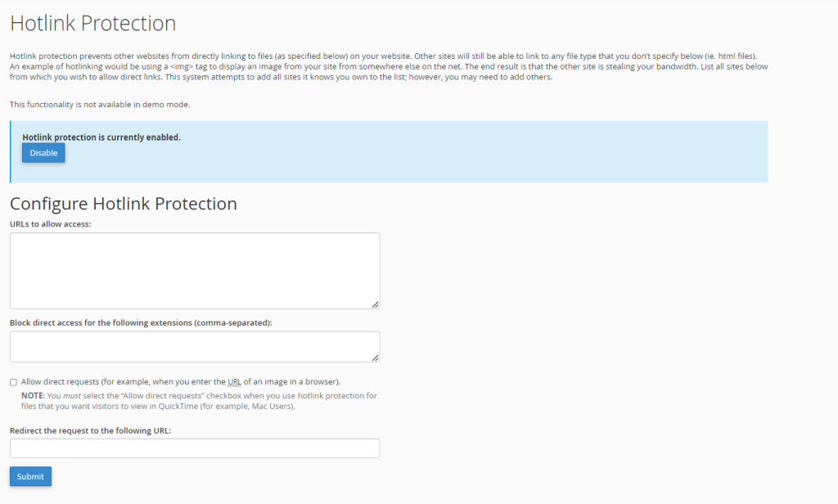838x504 pixels.
Task: Grab the resize handle of extensions textarea
Action: [x=375, y=358]
